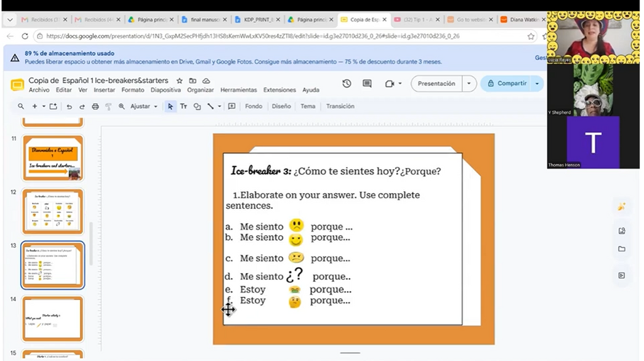Viewport: 644px width, 361px height.
Task: Click the video call camera icon
Action: coord(389,84)
